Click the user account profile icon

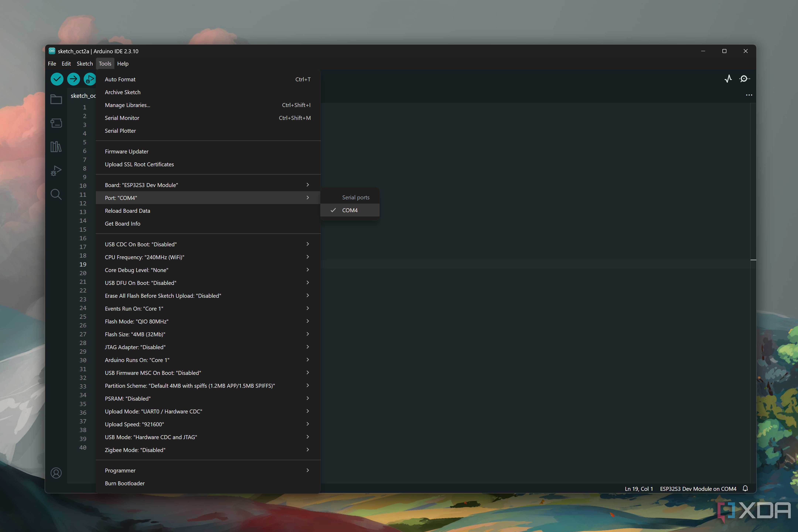(x=56, y=473)
